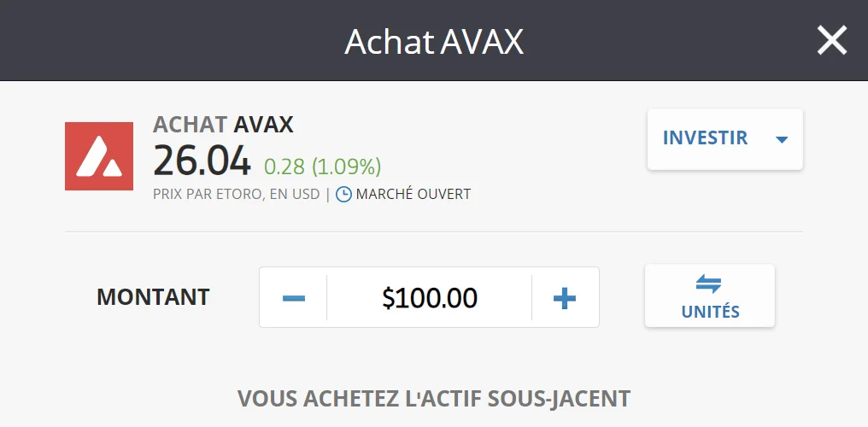868x427 pixels.
Task: Click the grey ACHAT word above the price
Action: 191,125
